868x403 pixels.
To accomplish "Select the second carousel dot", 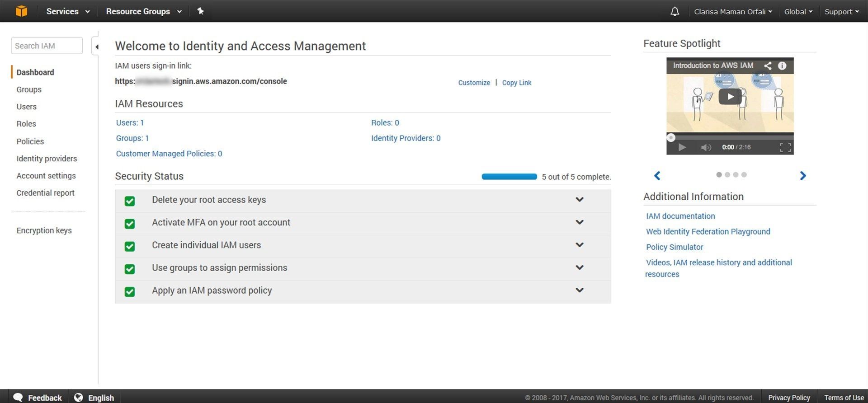I will (727, 175).
